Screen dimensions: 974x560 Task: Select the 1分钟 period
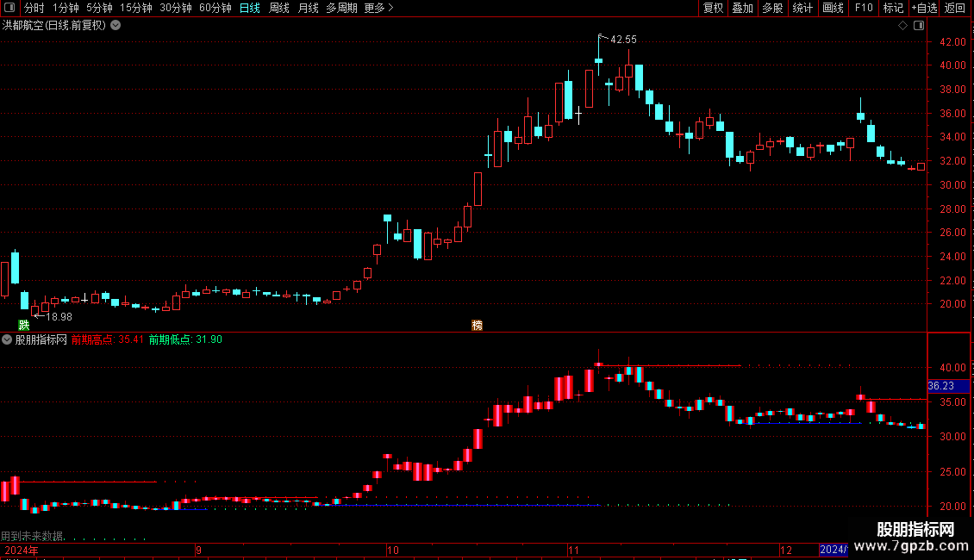(x=66, y=8)
